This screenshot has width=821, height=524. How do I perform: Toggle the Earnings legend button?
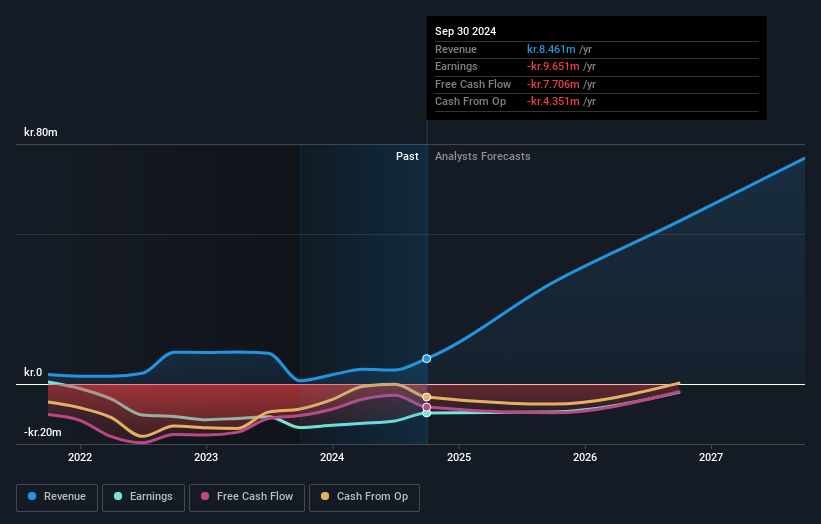143,497
